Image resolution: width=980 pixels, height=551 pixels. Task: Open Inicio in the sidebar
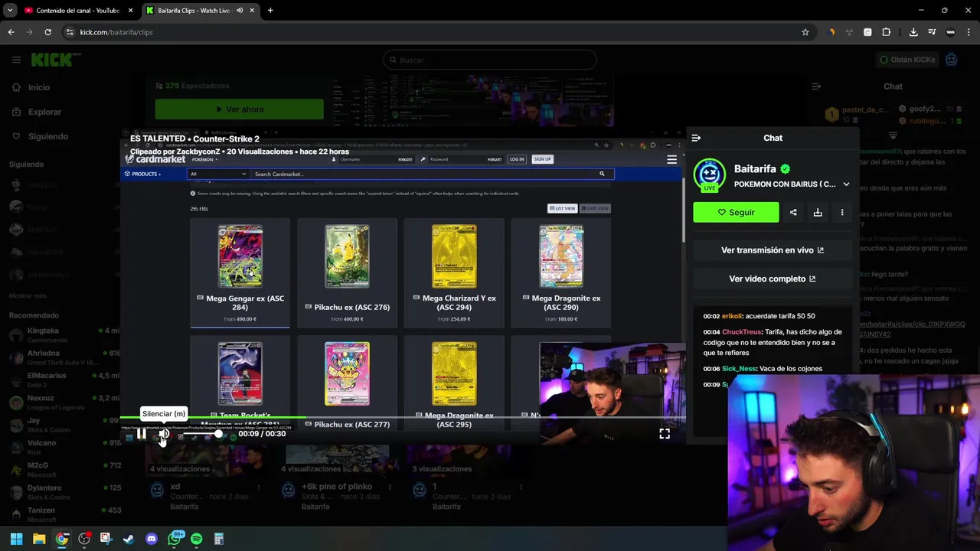(31, 87)
